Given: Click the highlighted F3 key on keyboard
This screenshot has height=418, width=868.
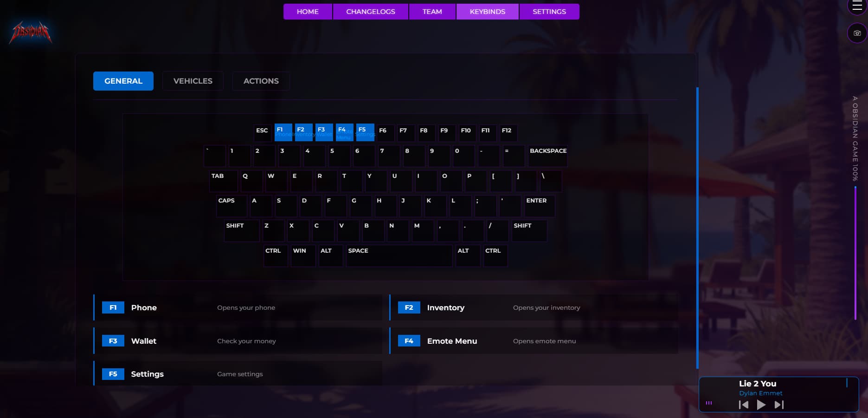Looking at the screenshot, I should [324, 132].
